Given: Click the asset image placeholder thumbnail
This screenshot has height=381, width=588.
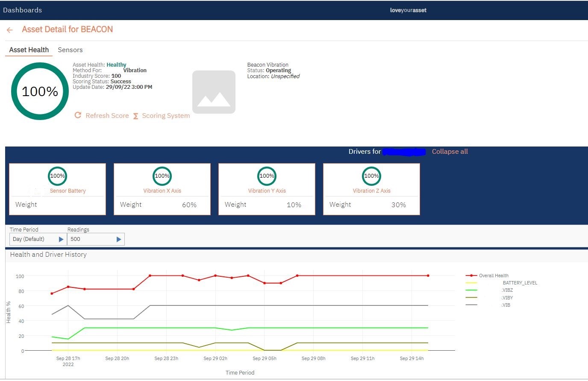Looking at the screenshot, I should (x=214, y=92).
